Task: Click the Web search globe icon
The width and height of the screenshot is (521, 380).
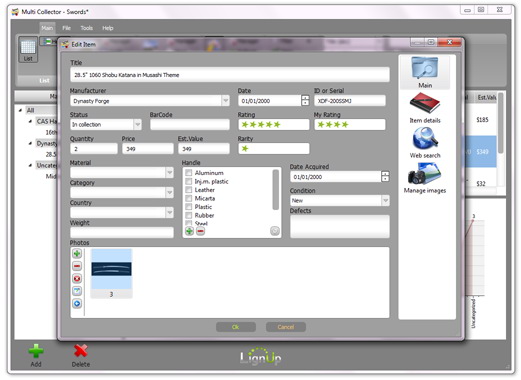Action: point(425,138)
